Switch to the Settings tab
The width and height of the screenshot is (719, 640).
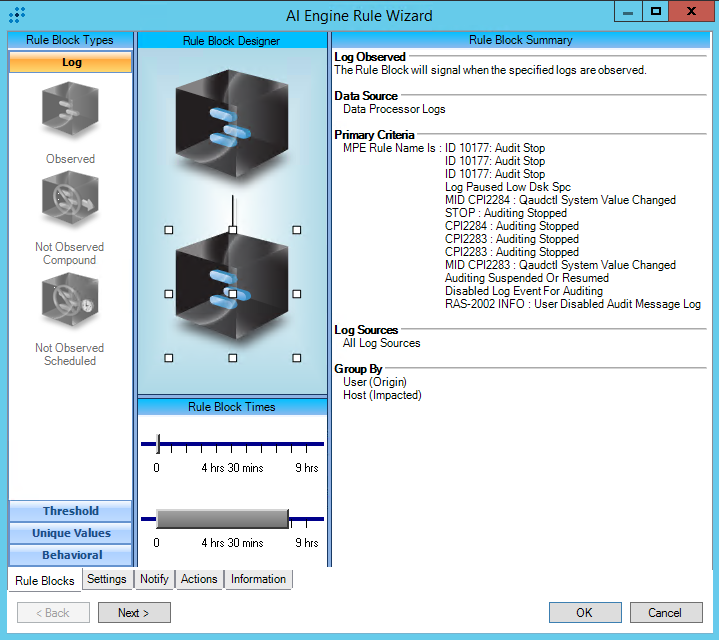[106, 579]
